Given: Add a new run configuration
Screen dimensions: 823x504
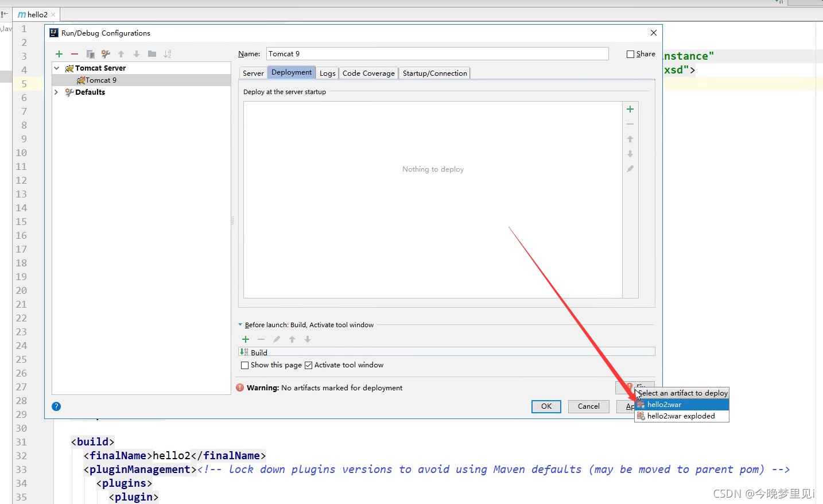Looking at the screenshot, I should click(59, 54).
